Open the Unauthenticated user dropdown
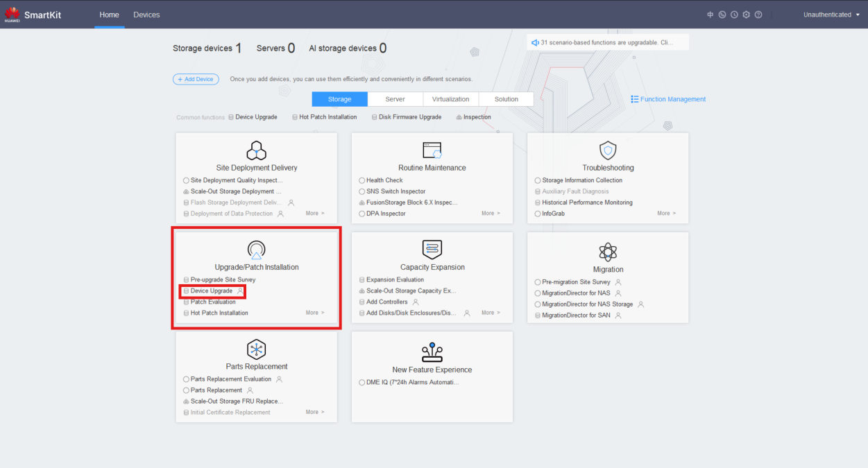The height and width of the screenshot is (468, 868). point(831,15)
